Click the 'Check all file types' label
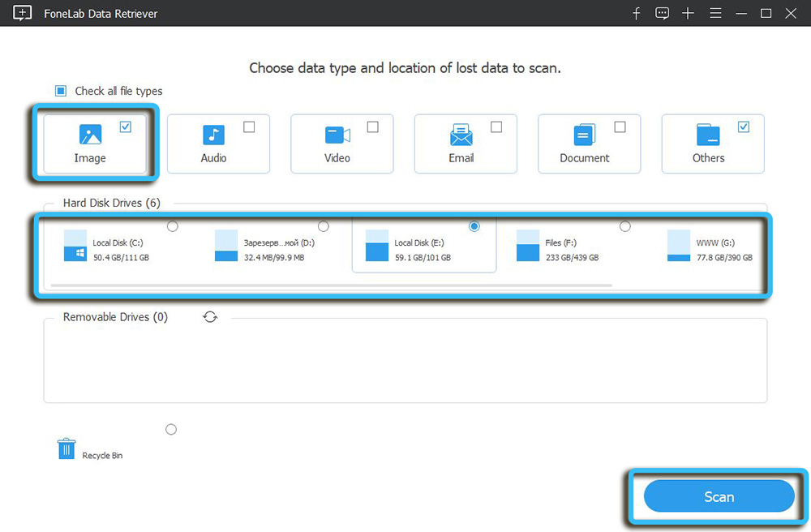This screenshot has height=532, width=811. (118, 91)
